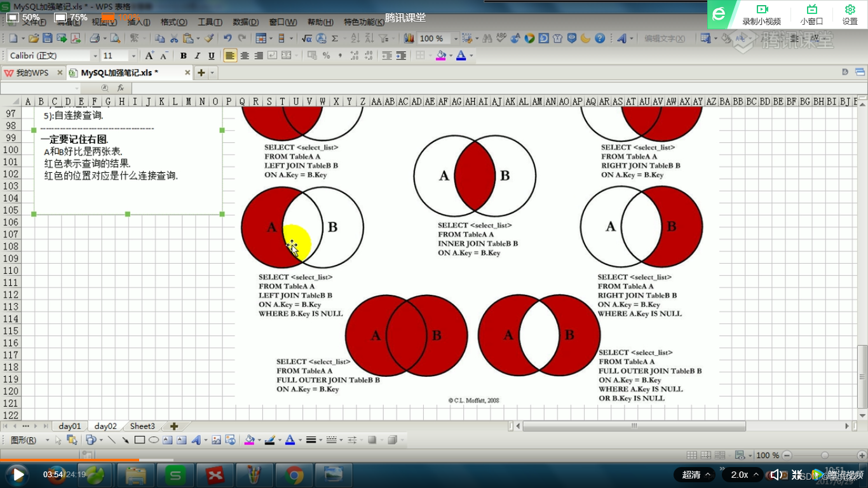Expand the font color options arrow
868x488 pixels.
point(471,56)
